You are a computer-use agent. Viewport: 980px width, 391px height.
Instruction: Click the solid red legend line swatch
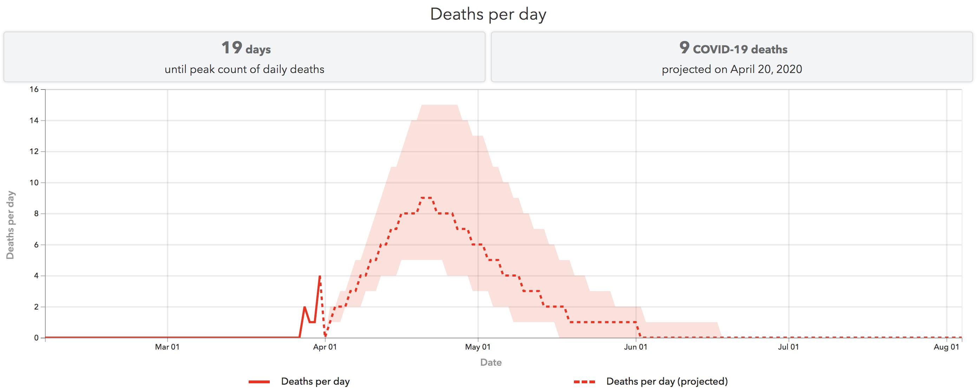259,382
